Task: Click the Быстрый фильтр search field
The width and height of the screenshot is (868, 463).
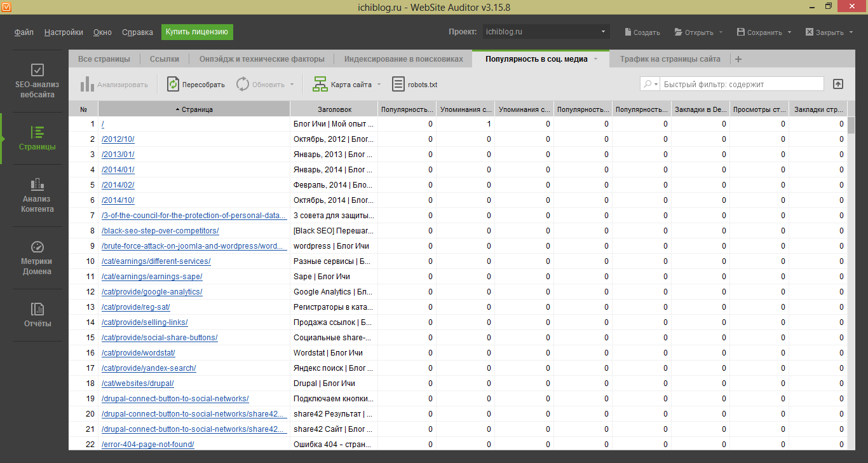Action: pos(741,84)
